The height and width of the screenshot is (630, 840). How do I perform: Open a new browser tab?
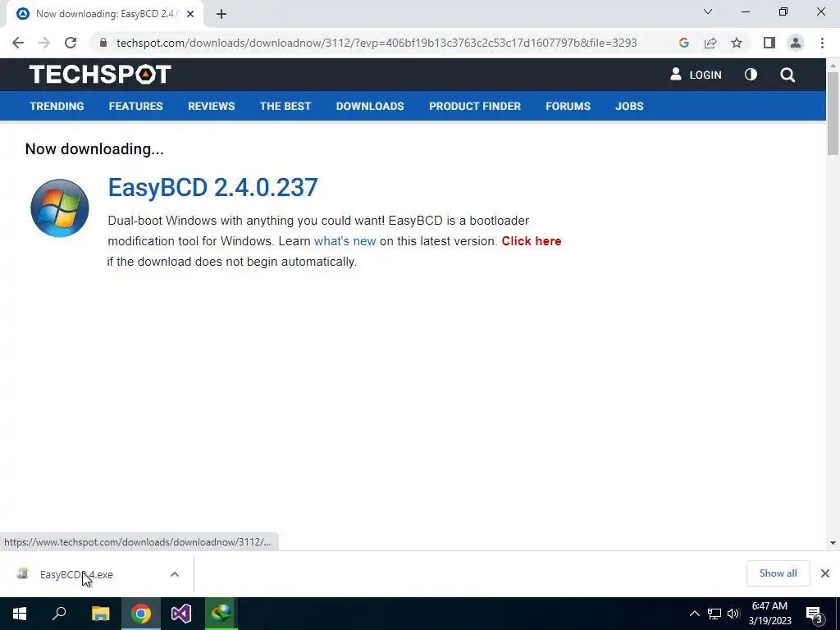(221, 15)
